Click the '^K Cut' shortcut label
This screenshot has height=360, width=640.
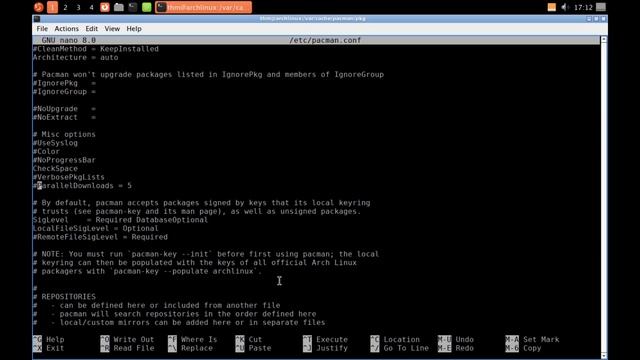pyautogui.click(x=249, y=340)
